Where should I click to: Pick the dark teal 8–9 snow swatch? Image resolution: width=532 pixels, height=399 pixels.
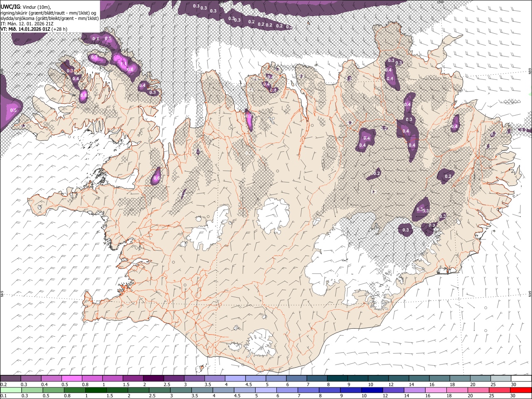(337, 379)
